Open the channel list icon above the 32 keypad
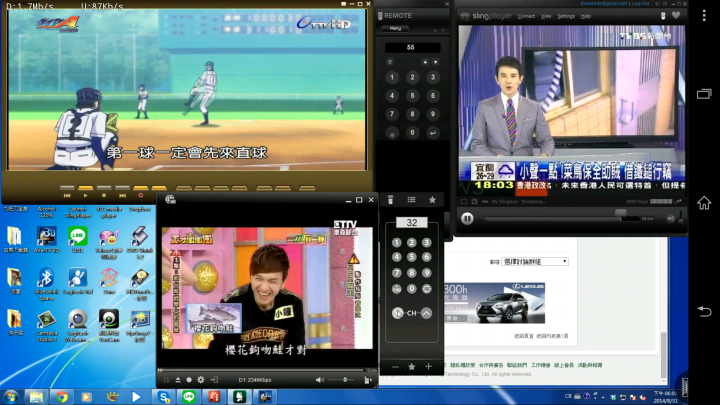The height and width of the screenshot is (405, 720). tap(411, 199)
